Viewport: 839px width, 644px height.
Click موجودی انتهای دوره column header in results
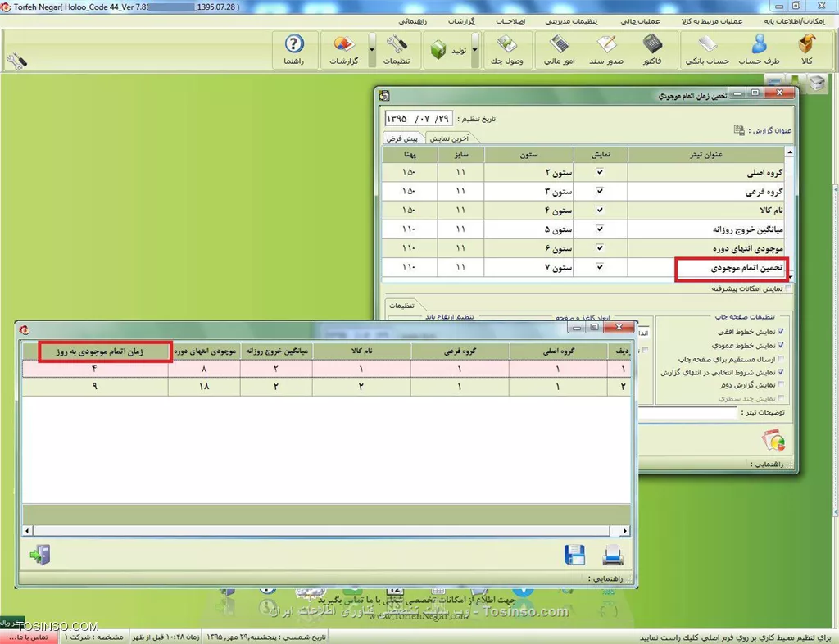pos(204,351)
